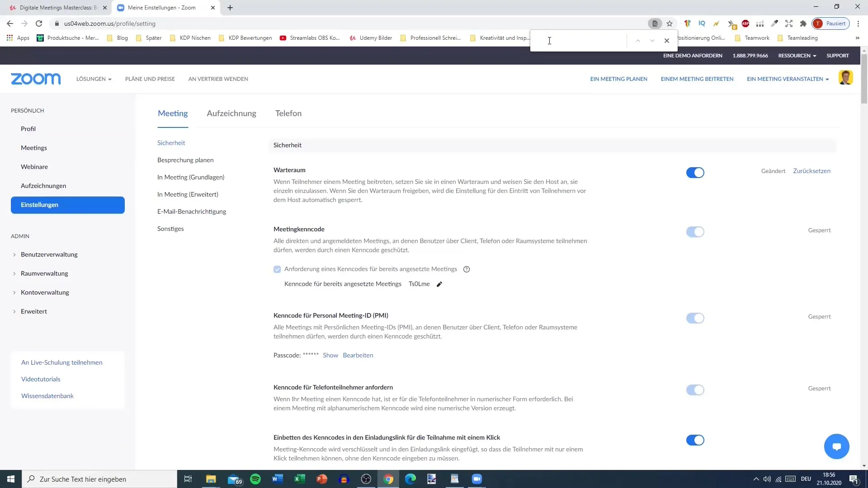Enable the Kenncode für Telefonteilnehmer toggle
868x488 pixels.
(x=694, y=389)
